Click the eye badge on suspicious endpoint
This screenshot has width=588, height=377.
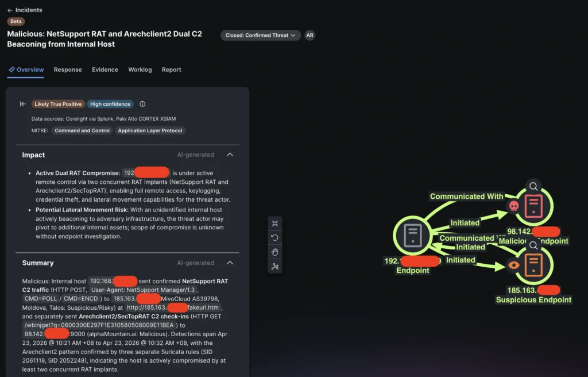pyautogui.click(x=514, y=265)
